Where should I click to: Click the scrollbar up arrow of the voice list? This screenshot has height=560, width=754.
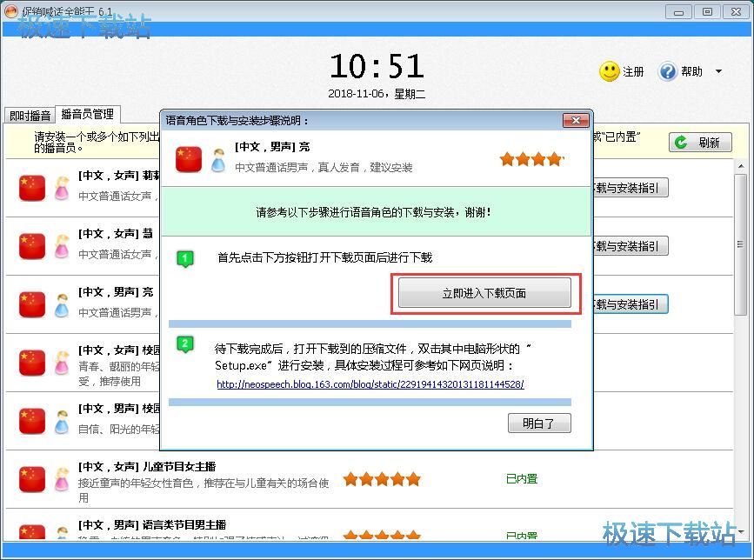tap(741, 166)
